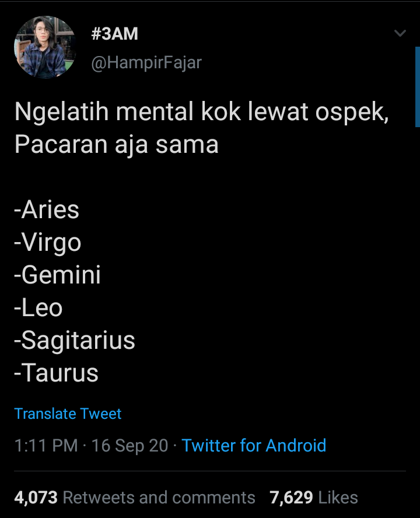The height and width of the screenshot is (518, 420).
Task: Tap the "Pacaran aja sama" text line
Action: (117, 144)
